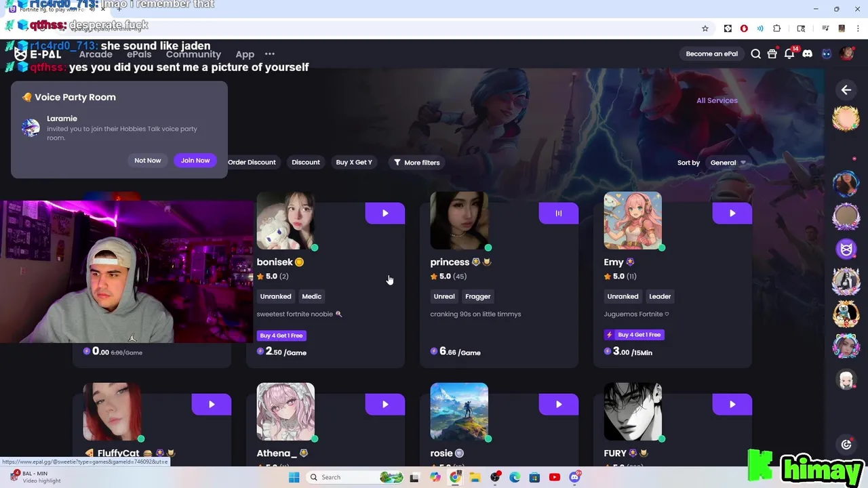Click the taskbar Search box

[355, 477]
